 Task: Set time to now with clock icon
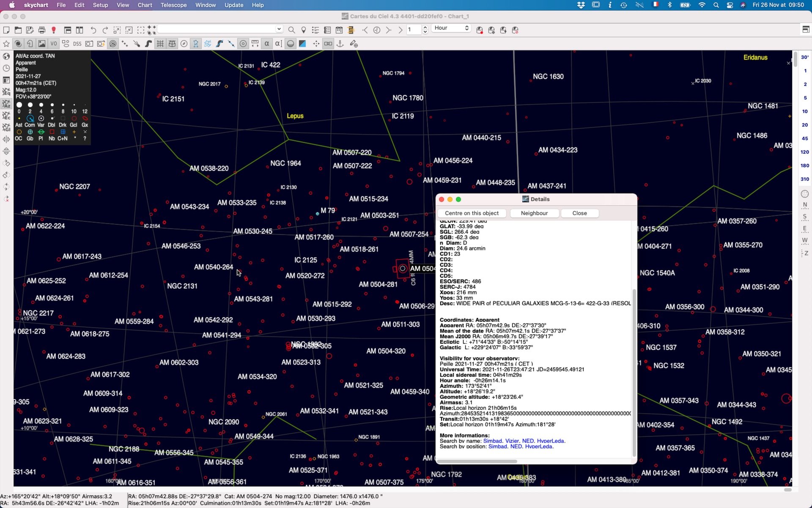pos(376,30)
